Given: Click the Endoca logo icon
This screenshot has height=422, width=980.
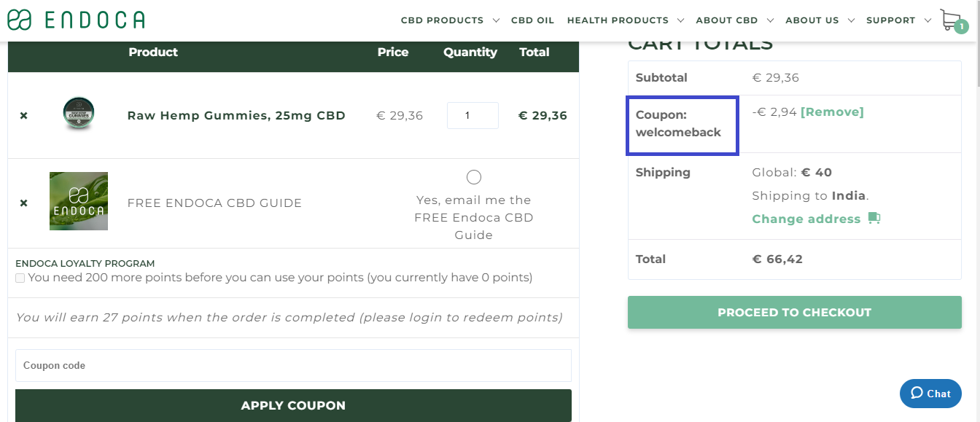Looking at the screenshot, I should pos(20,19).
